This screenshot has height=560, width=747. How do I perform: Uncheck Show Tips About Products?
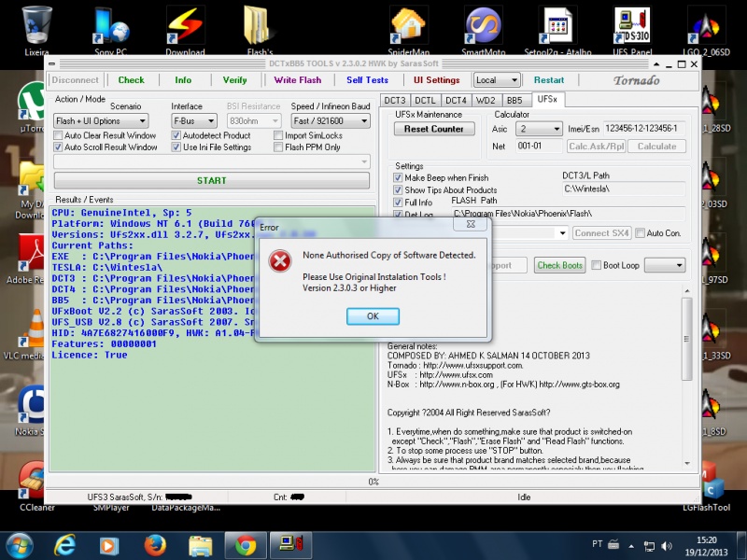[398, 190]
